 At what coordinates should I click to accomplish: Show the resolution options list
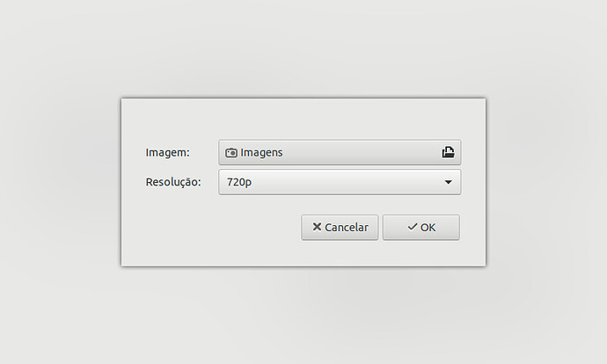click(449, 182)
